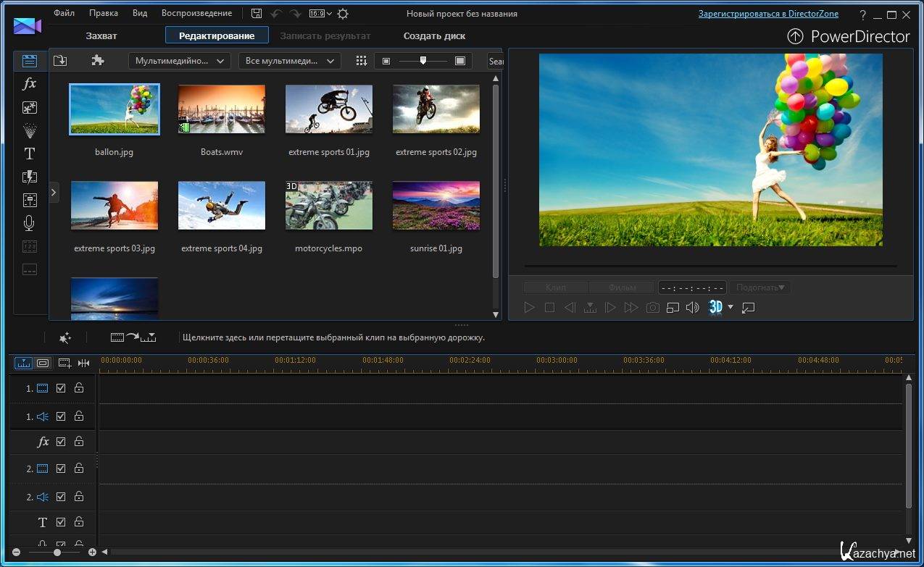Switch to the Захват tab
This screenshot has width=924, height=567.
(x=101, y=35)
